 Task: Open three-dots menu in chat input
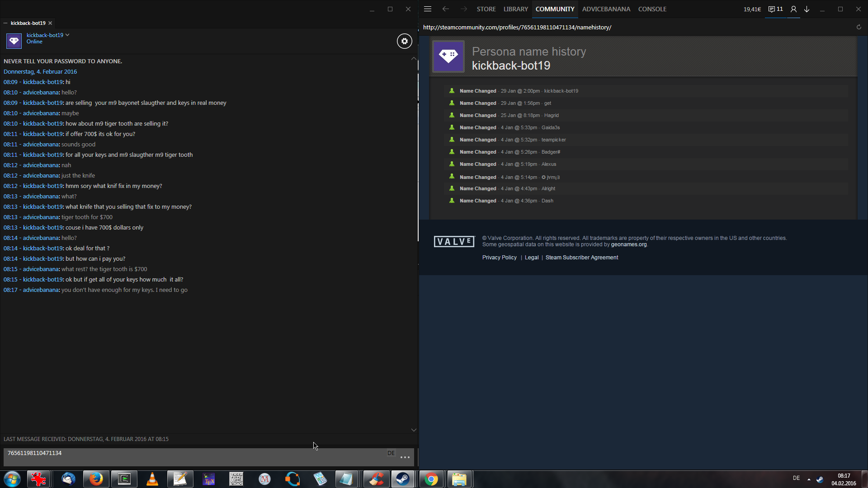click(405, 457)
